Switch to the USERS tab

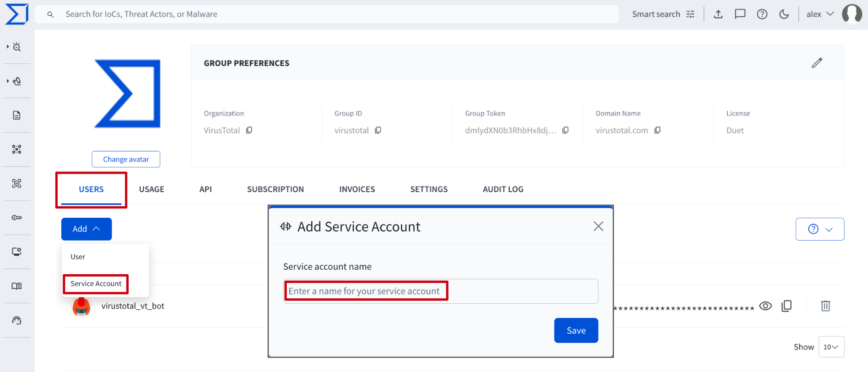click(91, 190)
